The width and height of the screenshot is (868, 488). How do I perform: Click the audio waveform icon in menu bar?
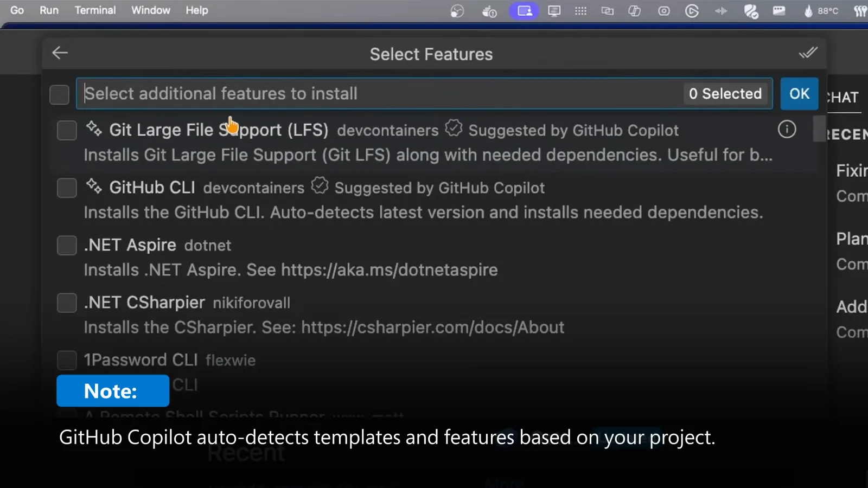pos(721,11)
